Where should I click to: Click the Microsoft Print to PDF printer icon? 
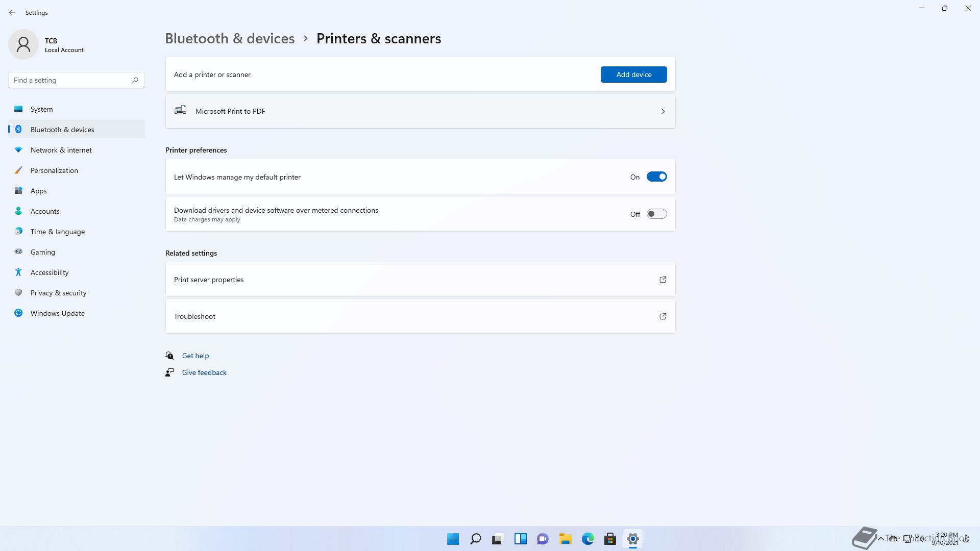coord(181,110)
